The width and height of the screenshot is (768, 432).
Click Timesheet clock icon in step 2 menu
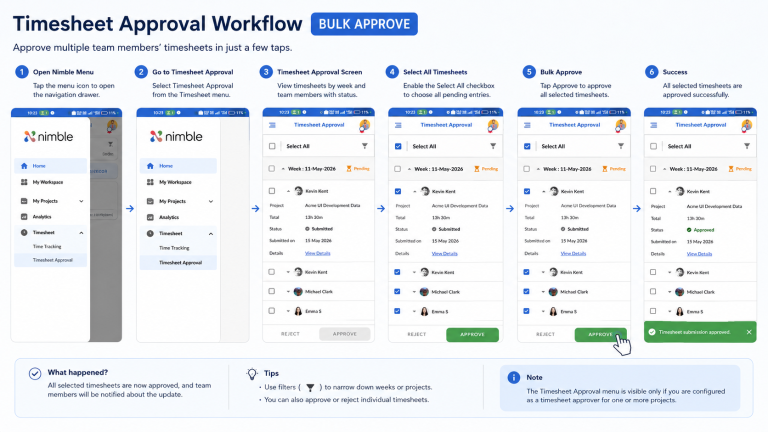point(150,234)
